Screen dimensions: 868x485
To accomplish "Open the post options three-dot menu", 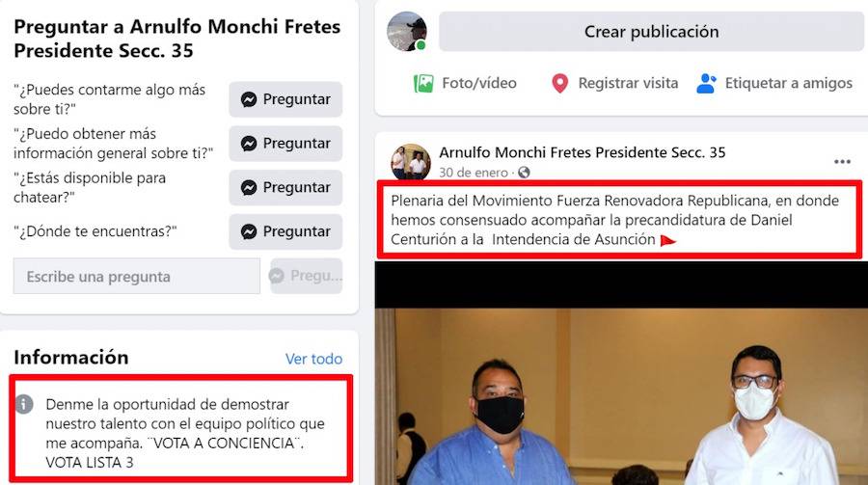I will point(842,162).
